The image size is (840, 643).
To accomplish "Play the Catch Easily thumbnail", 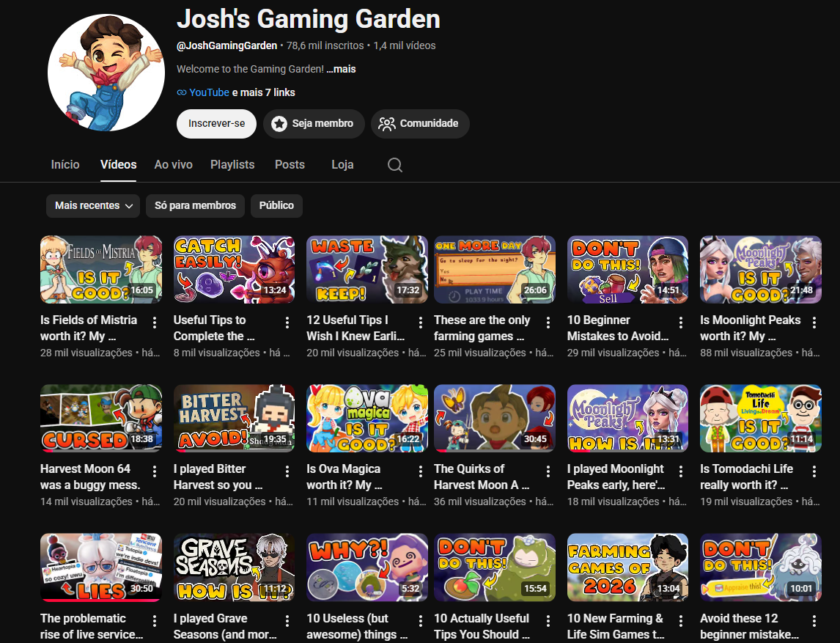I will (x=234, y=270).
